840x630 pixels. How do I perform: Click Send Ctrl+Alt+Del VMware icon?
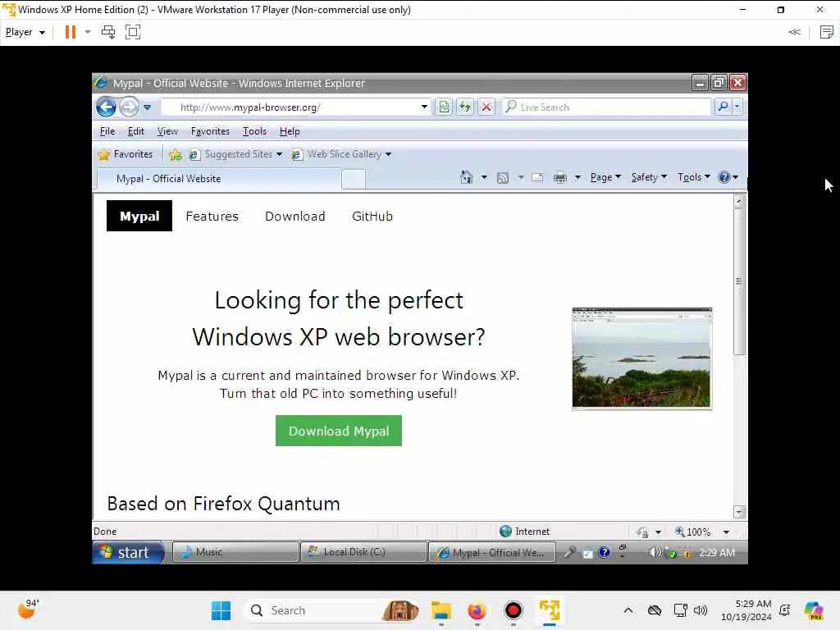(108, 32)
